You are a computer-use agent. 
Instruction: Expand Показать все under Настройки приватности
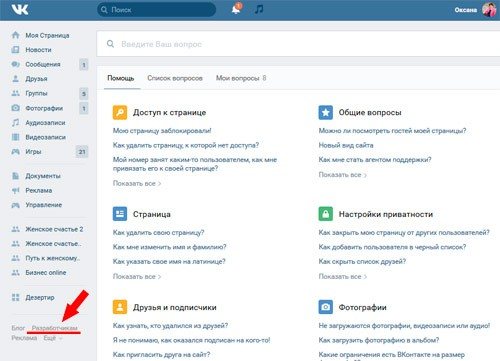click(343, 276)
